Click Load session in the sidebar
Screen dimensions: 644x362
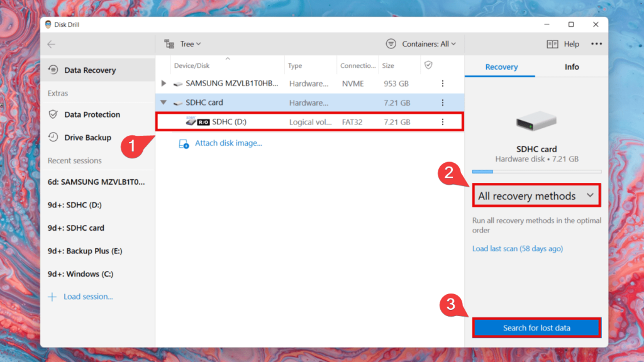click(85, 296)
